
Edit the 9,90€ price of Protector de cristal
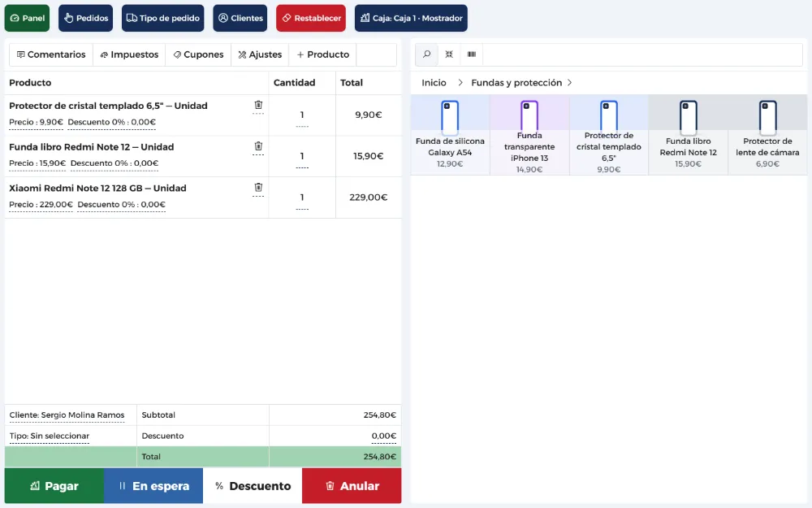pyautogui.click(x=37, y=123)
